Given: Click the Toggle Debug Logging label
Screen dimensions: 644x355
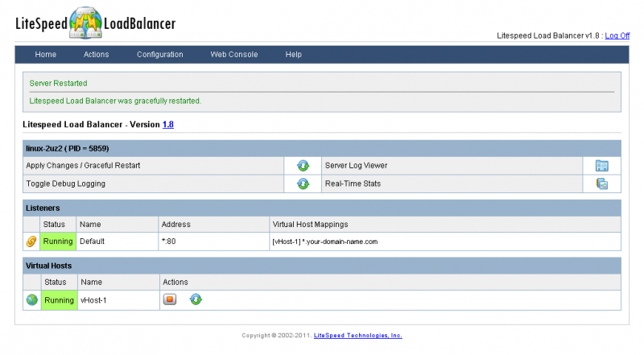Looking at the screenshot, I should coord(66,184).
